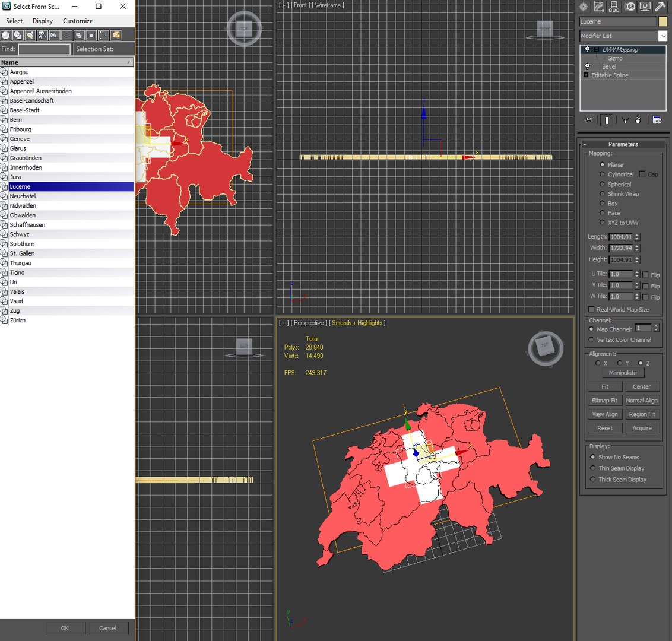
Task: Click the Normal Align button
Action: point(642,400)
